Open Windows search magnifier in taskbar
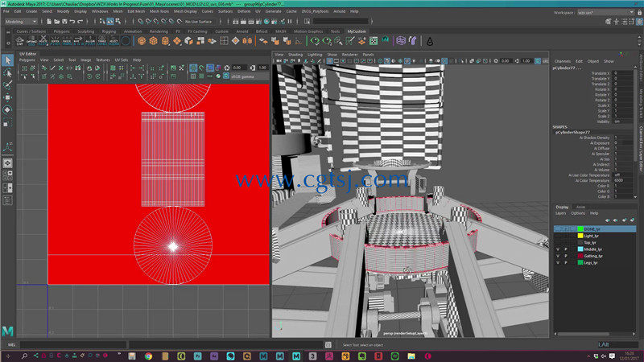This screenshot has height=362, width=644. click(24, 356)
